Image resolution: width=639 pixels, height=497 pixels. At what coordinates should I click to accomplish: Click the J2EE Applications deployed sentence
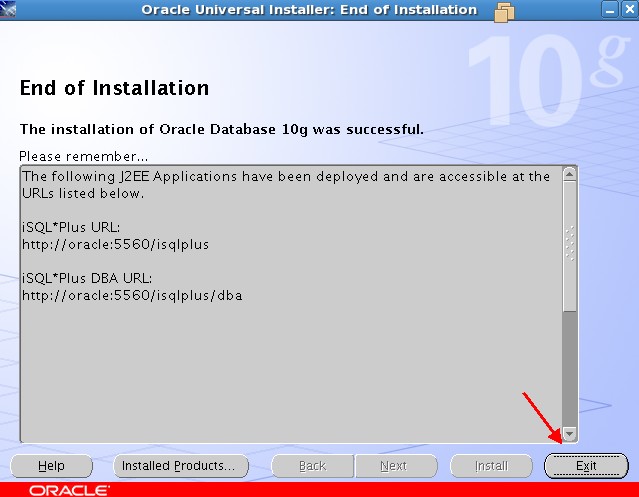click(286, 185)
